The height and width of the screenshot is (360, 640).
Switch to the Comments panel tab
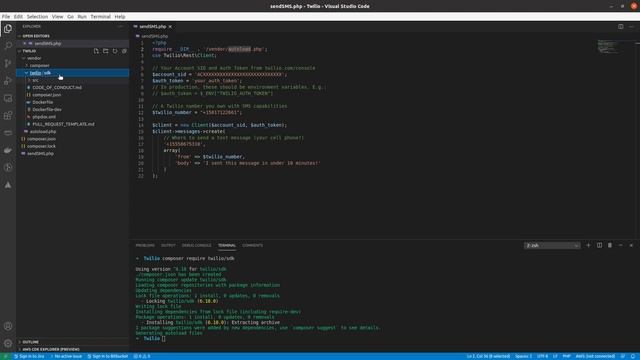coord(252,245)
